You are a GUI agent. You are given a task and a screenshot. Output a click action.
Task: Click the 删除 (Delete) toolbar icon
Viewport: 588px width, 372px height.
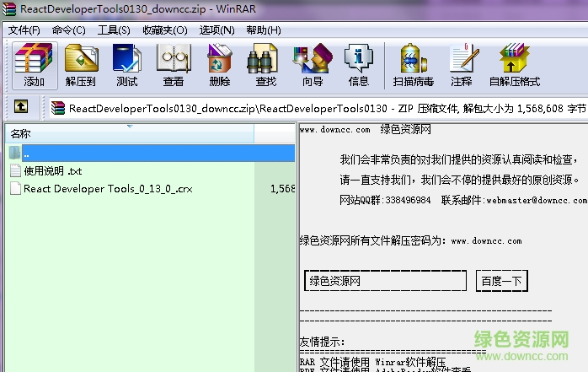(x=219, y=65)
